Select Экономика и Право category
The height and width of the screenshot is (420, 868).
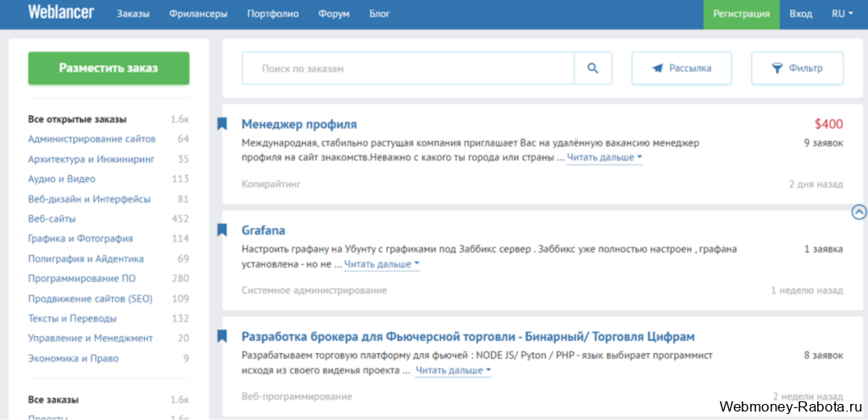pyautogui.click(x=74, y=359)
